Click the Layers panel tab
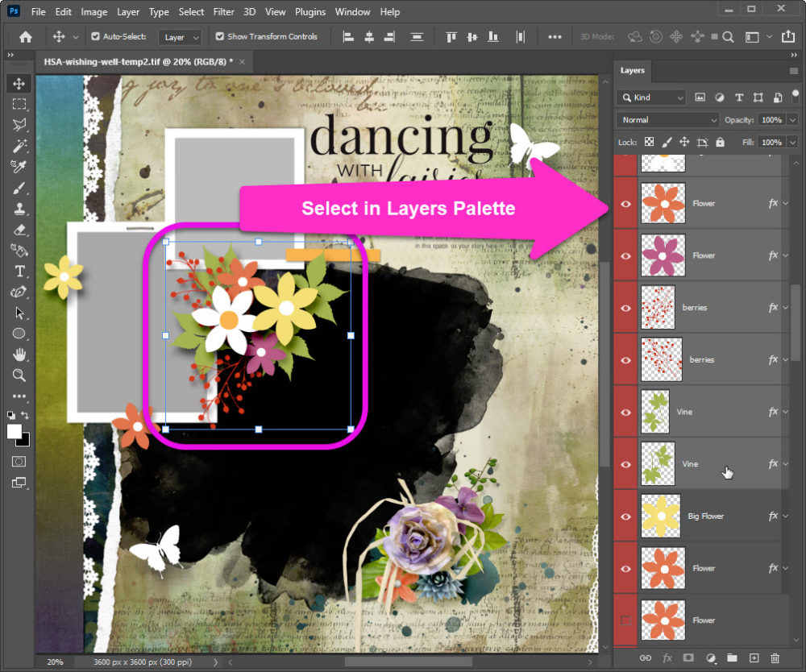806x672 pixels. (632, 71)
